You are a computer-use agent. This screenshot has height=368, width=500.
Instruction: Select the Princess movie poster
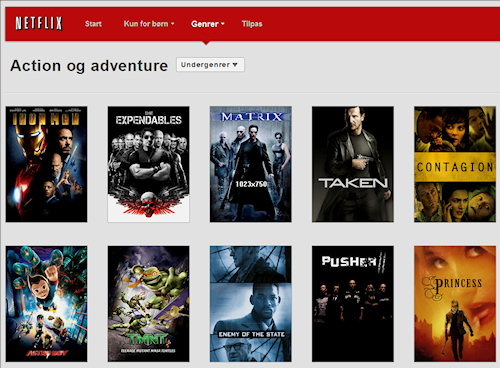point(455,304)
